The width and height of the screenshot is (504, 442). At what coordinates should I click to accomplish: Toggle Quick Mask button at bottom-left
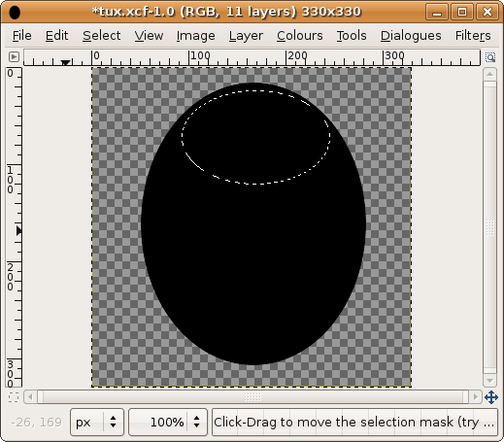(x=14, y=397)
